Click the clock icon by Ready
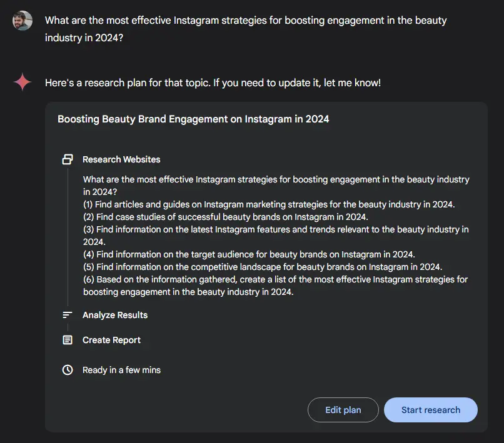 point(68,370)
